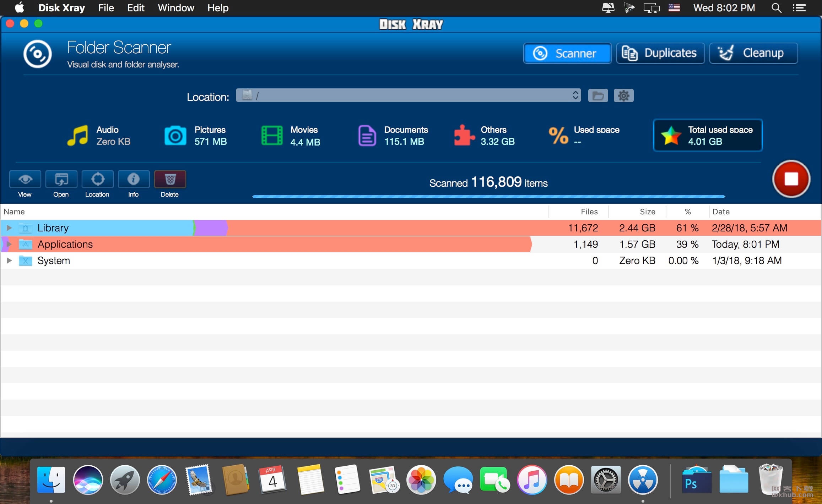Toggle the Documents category filter
Image resolution: width=822 pixels, height=504 pixels.
393,135
